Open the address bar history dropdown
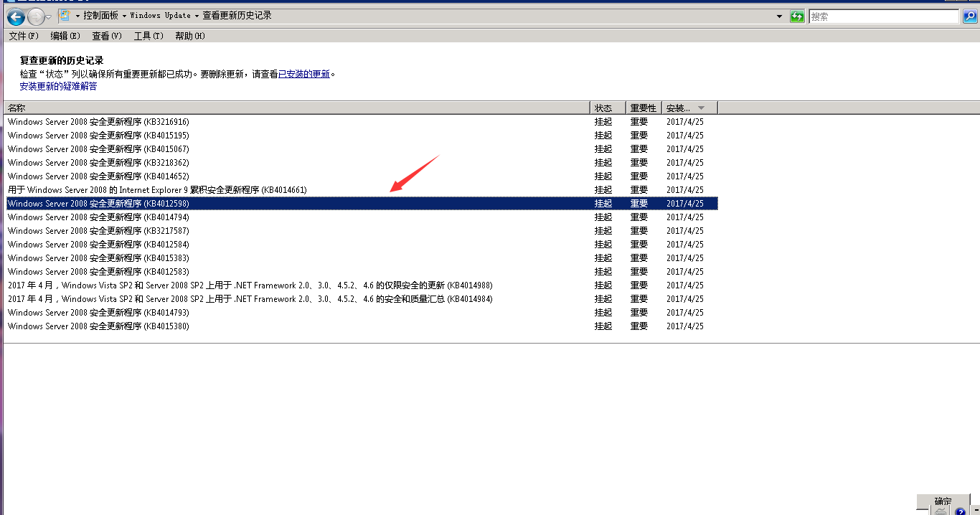This screenshot has height=515, width=980. point(779,16)
